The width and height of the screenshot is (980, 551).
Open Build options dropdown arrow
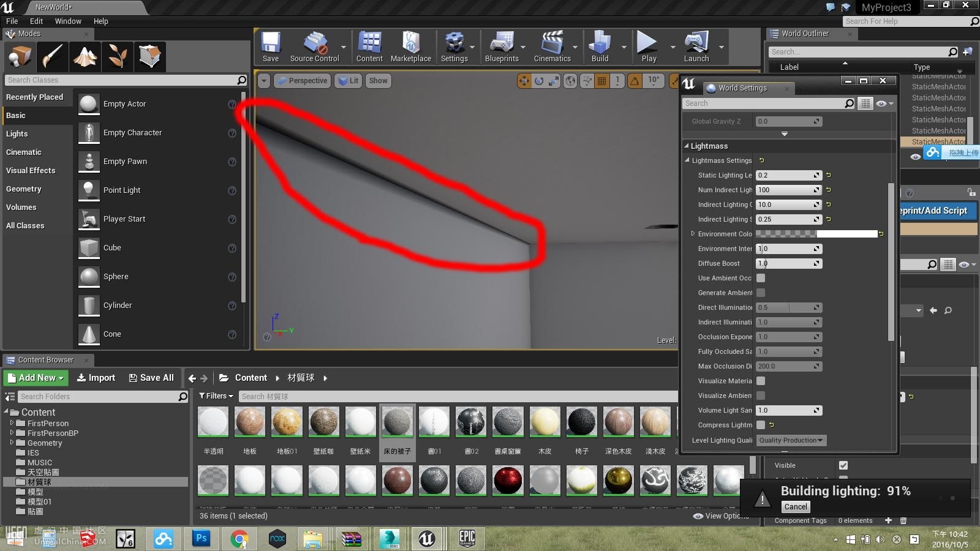(x=624, y=47)
